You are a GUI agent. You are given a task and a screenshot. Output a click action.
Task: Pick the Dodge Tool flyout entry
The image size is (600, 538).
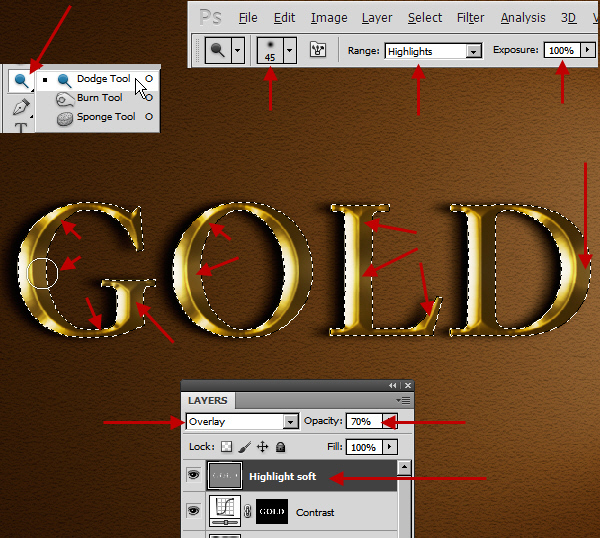tap(103, 79)
